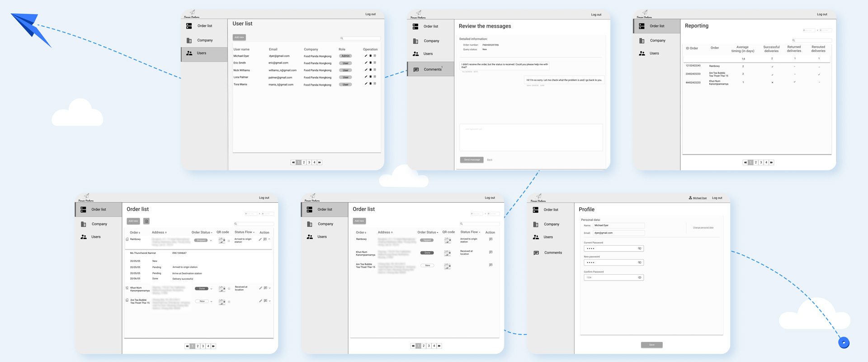
Task: Tick the checkbox beside Rainbowy's QR code
Action: (x=229, y=241)
